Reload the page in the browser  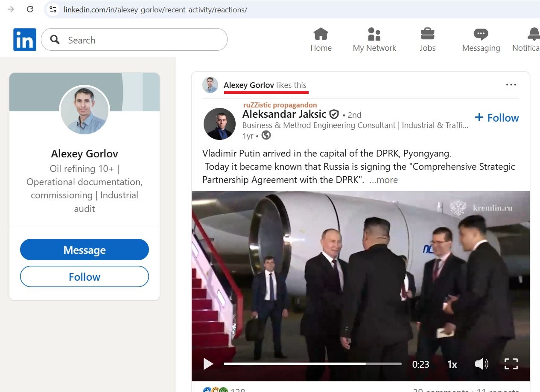click(30, 9)
